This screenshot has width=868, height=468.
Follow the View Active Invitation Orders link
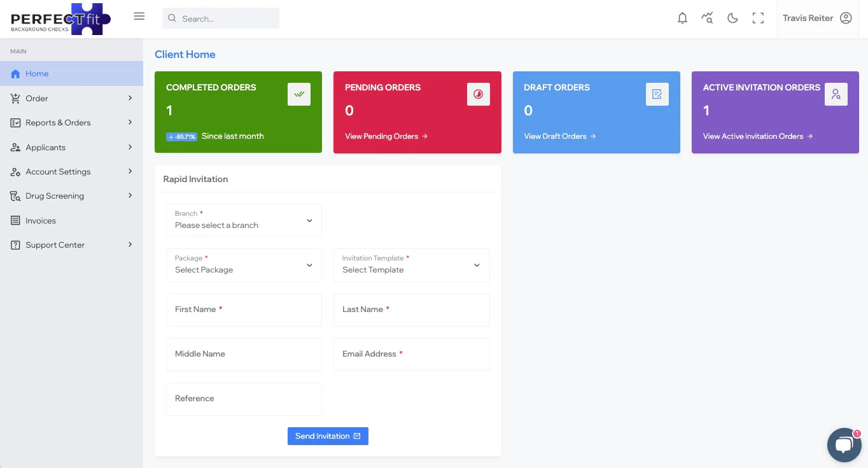pos(753,136)
